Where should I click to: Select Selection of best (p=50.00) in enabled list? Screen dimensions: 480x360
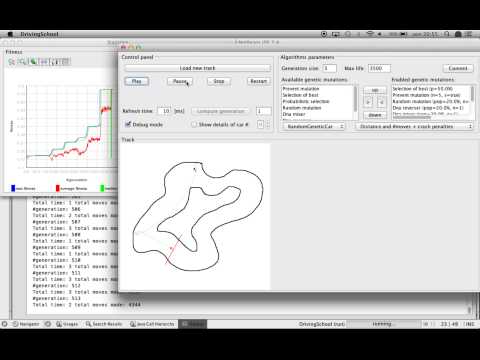[x=422, y=89]
